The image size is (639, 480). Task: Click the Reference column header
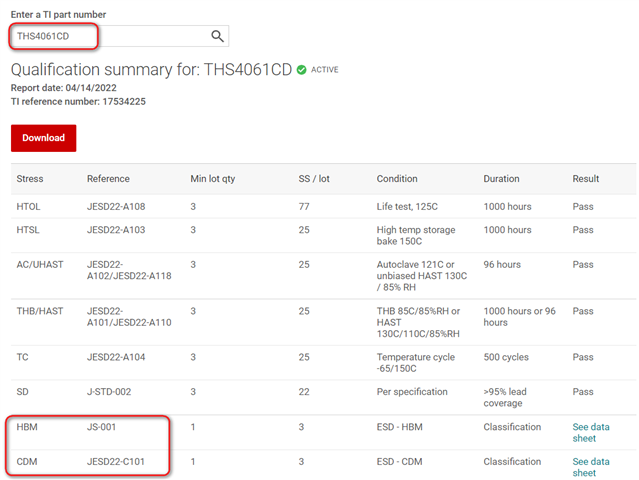108,179
